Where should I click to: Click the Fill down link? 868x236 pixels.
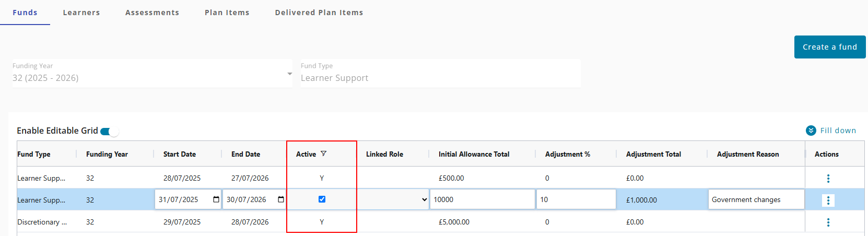838,131
